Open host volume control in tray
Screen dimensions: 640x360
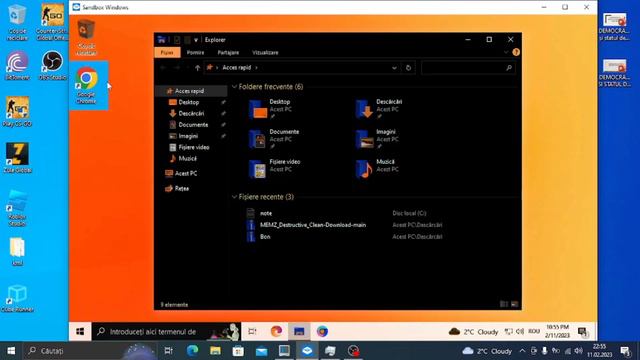coord(578,351)
